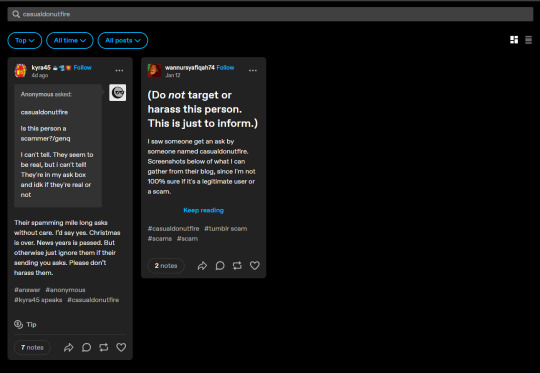This screenshot has height=373, width=540.
Task: Click the anonymous asker avatar icon
Action: click(117, 93)
